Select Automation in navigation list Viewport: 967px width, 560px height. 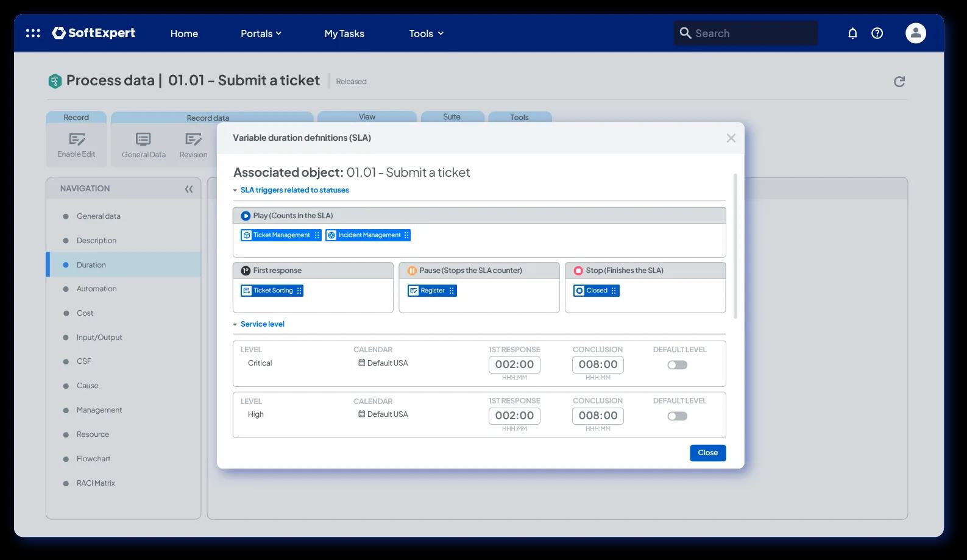[96, 289]
